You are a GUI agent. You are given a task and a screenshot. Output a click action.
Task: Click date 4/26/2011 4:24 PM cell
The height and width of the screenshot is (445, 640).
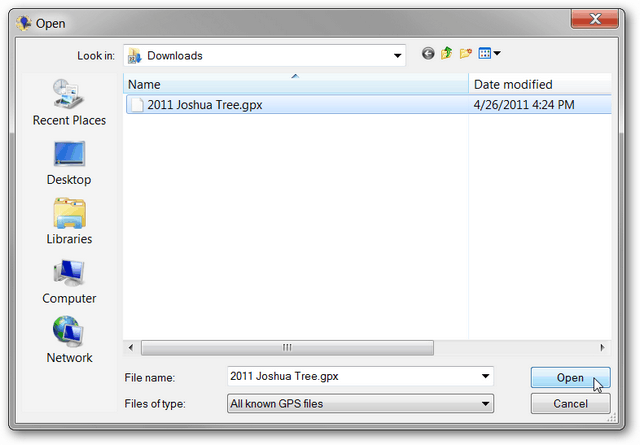pos(524,105)
